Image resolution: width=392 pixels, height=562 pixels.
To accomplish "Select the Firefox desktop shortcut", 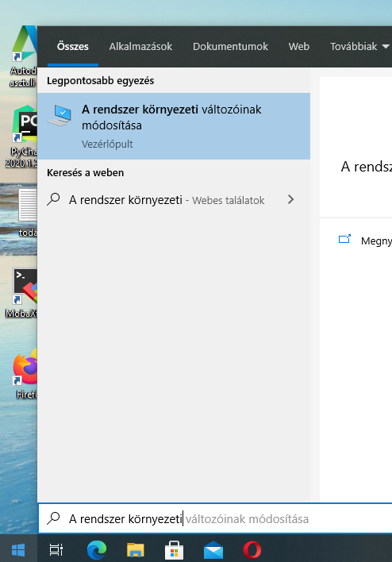I will (x=25, y=374).
